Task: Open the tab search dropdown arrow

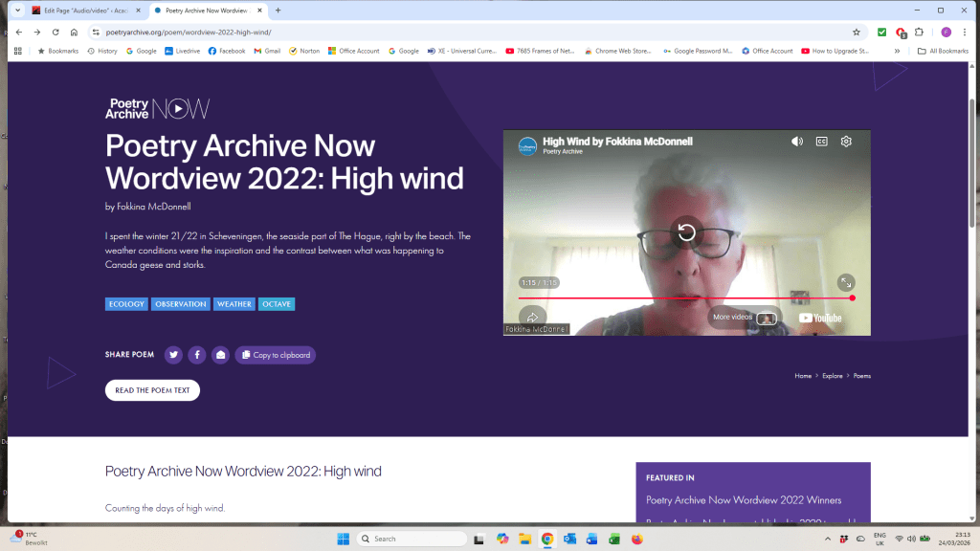Action: (17, 10)
